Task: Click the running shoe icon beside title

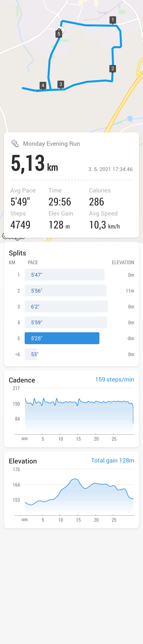Action: (x=15, y=143)
